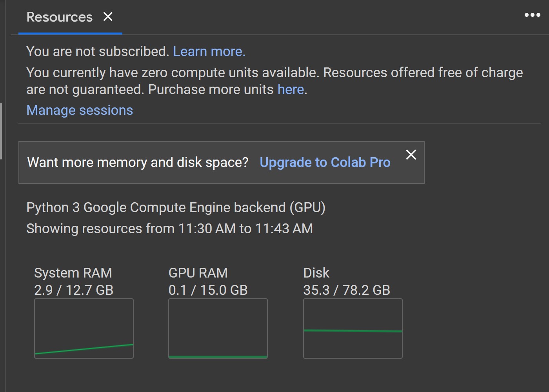Select the Resources tab label
549x392 pixels.
pos(59,17)
